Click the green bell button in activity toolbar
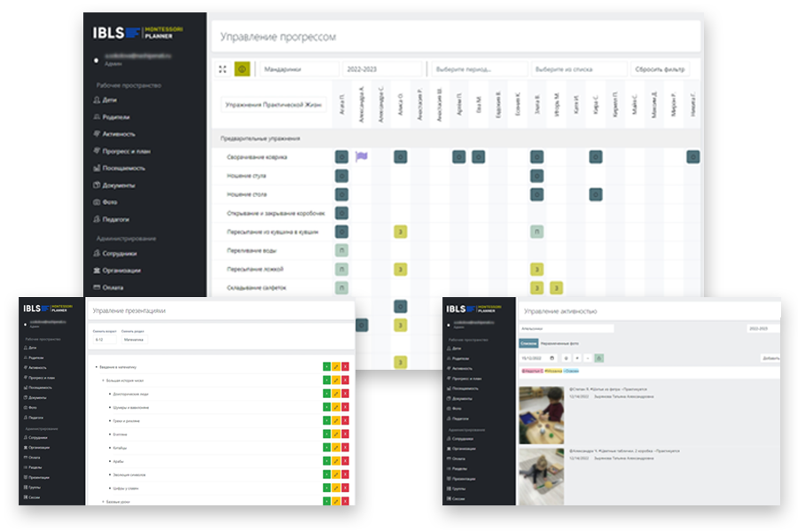The width and height of the screenshot is (798, 532). click(x=599, y=358)
